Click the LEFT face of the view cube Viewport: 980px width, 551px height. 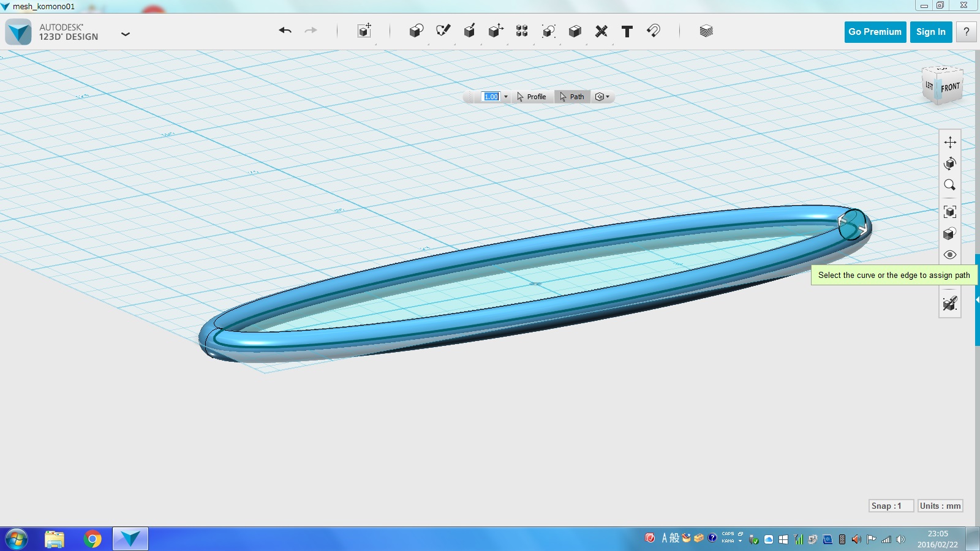tap(930, 86)
